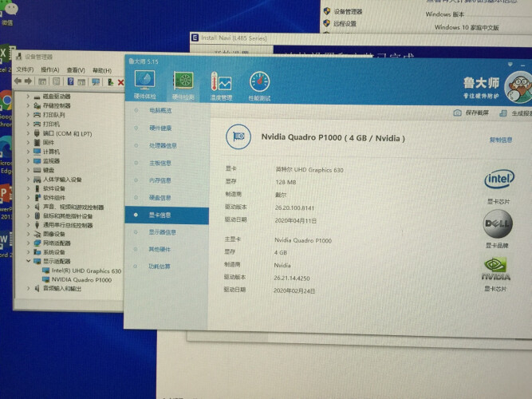
Task: Open the 温度管理 thermometer tab
Action: [x=221, y=86]
